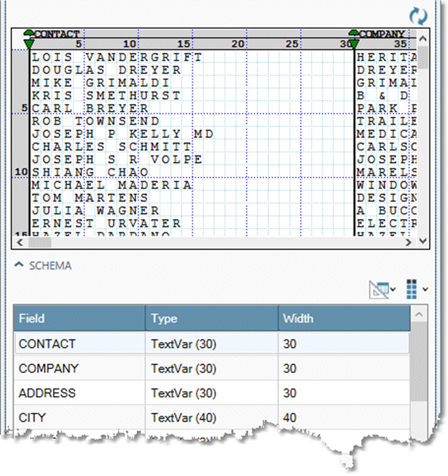Select the COMPANY field cell
Screen dimensions: 448x476
pyautogui.click(x=79, y=368)
